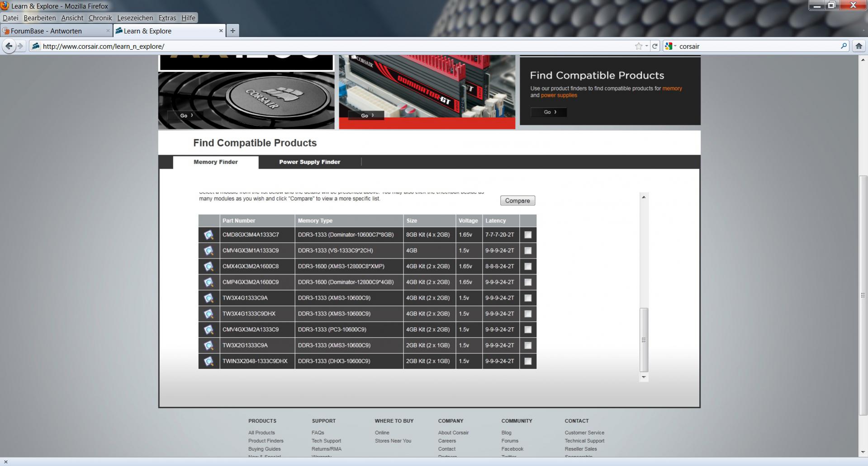
Task: Open the search engine dropdown
Action: click(671, 46)
